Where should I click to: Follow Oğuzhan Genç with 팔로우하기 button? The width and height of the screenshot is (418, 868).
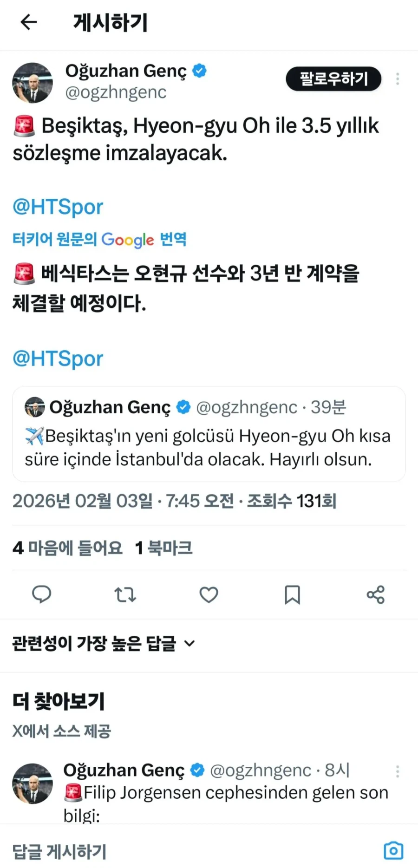333,79
